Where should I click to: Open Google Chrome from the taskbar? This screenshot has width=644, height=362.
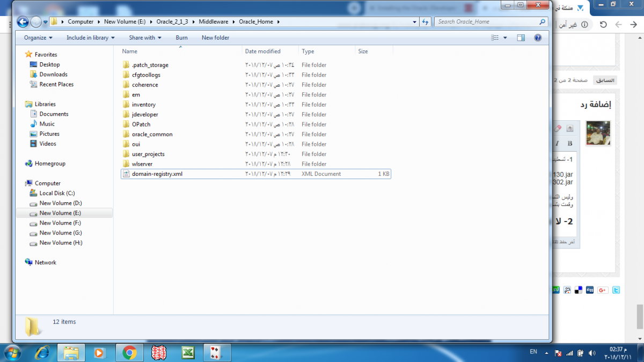[129, 352]
